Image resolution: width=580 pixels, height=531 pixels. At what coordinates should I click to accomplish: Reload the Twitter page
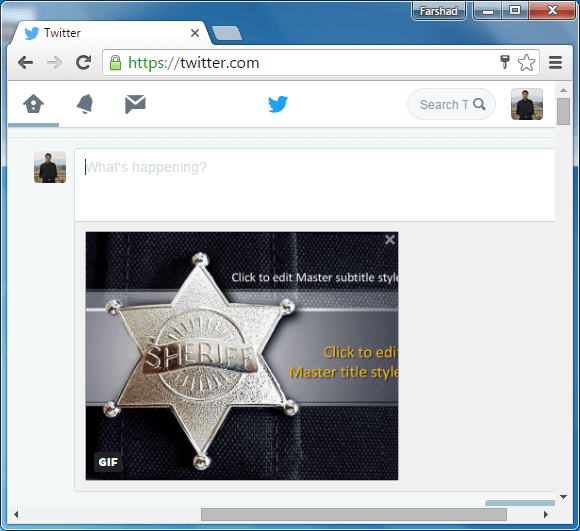[84, 62]
